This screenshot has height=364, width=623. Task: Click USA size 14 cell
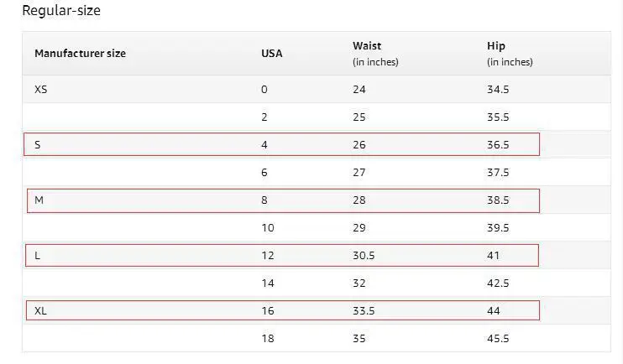tap(268, 283)
